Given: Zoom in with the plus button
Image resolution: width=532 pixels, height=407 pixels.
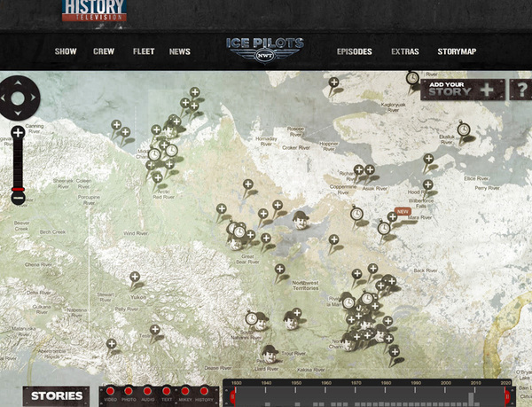Looking at the screenshot, I should pos(18,133).
